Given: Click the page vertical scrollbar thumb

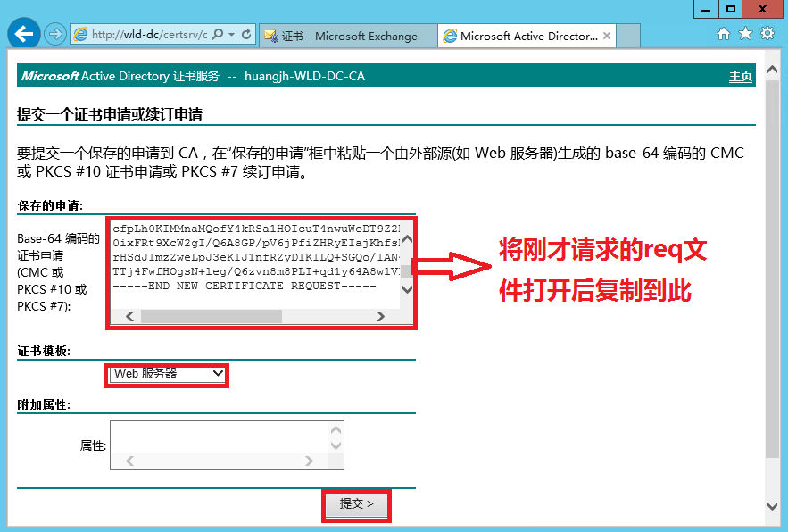Looking at the screenshot, I should click(x=773, y=269).
